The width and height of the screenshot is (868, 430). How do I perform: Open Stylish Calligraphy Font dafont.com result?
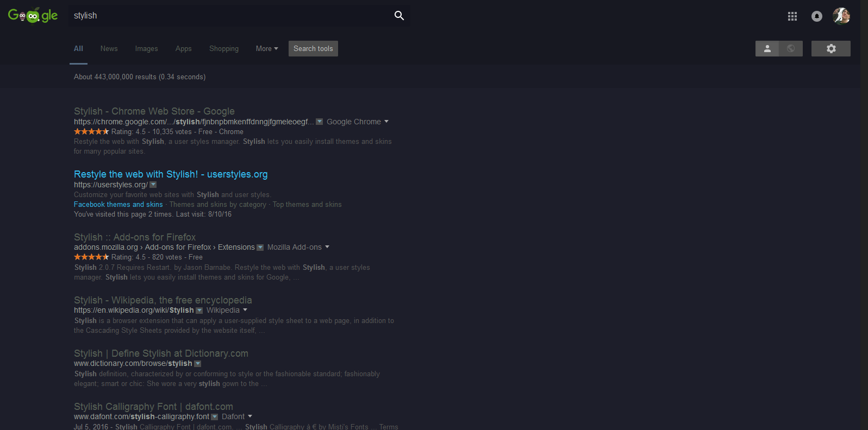coord(153,407)
